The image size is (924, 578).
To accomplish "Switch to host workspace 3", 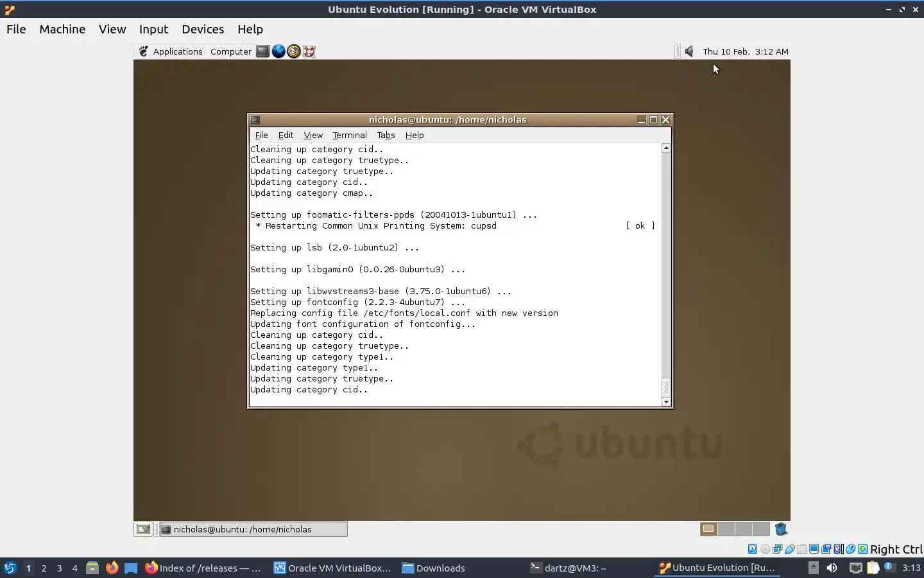I will point(60,568).
